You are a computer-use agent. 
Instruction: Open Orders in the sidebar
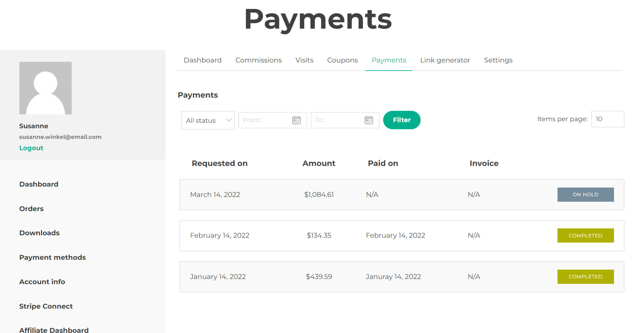click(x=31, y=209)
